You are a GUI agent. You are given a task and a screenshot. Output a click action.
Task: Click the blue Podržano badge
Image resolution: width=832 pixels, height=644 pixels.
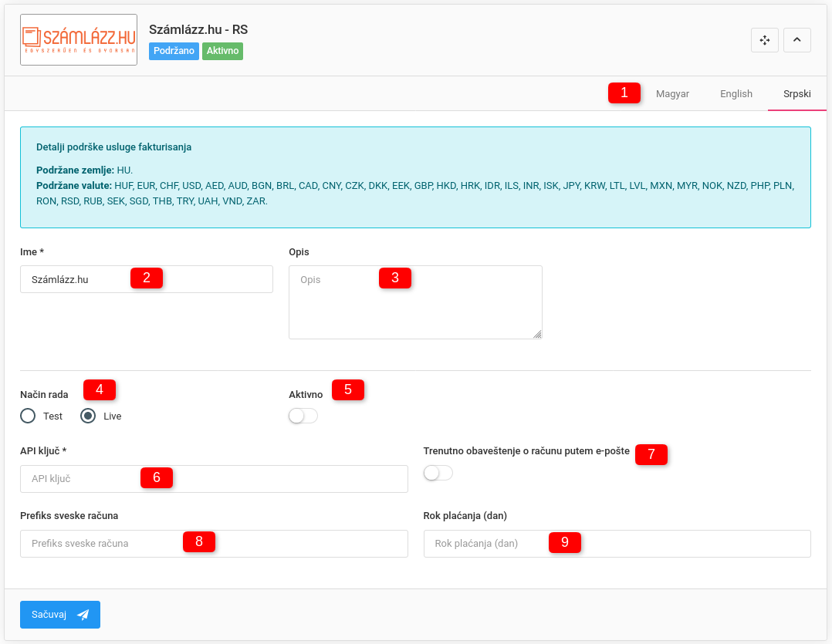[174, 51]
